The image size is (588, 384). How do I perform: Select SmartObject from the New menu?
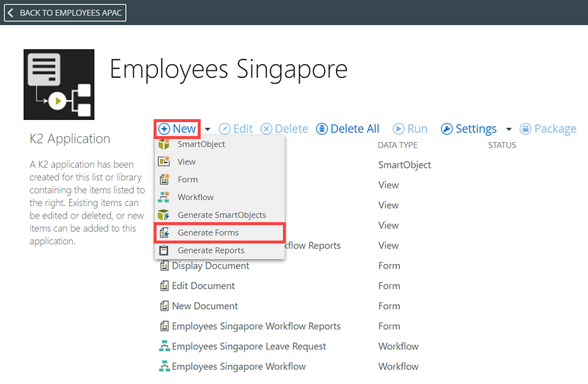pos(219,144)
